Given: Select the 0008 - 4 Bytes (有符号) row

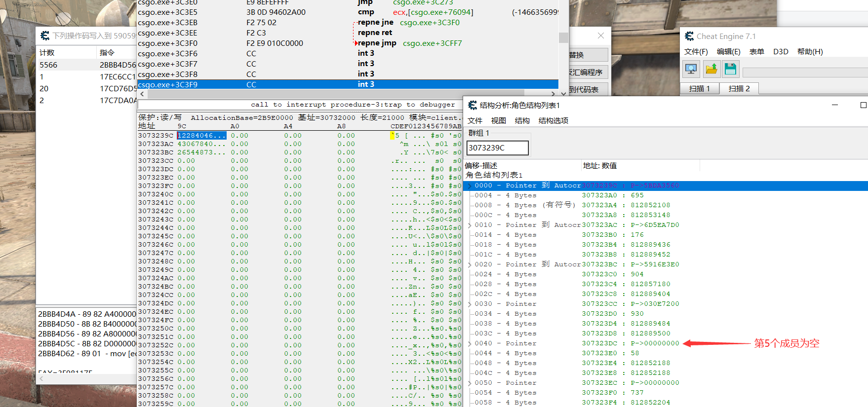Looking at the screenshot, I should pos(667,205).
